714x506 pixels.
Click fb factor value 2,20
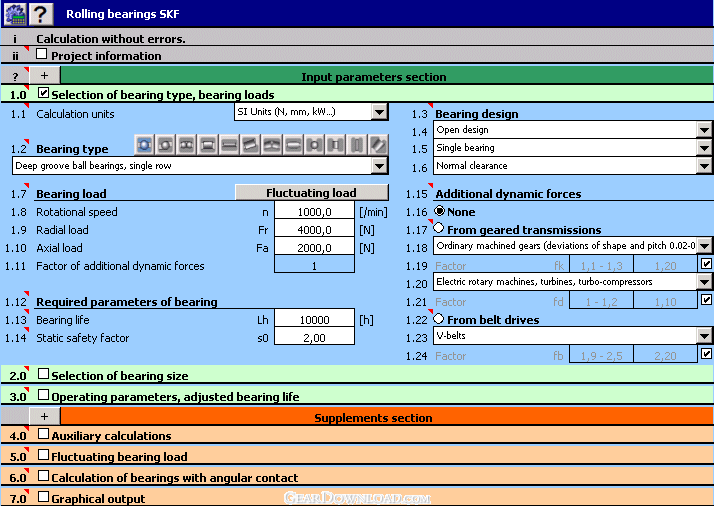coord(665,356)
